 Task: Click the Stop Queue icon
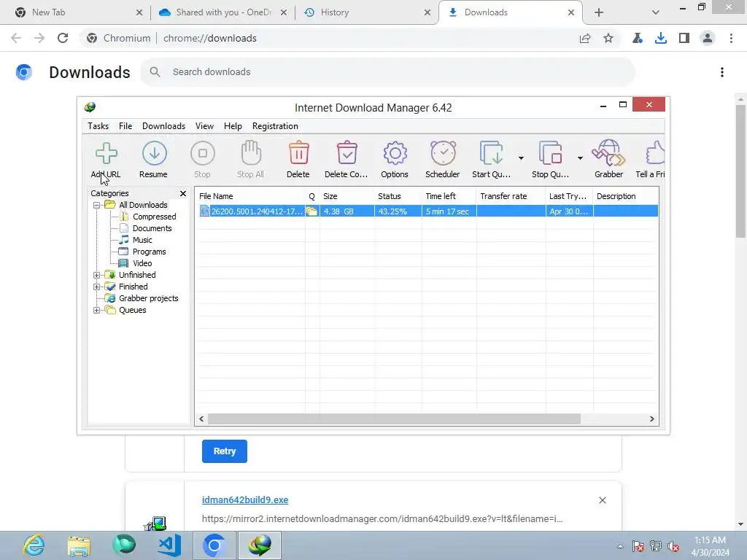(550, 153)
